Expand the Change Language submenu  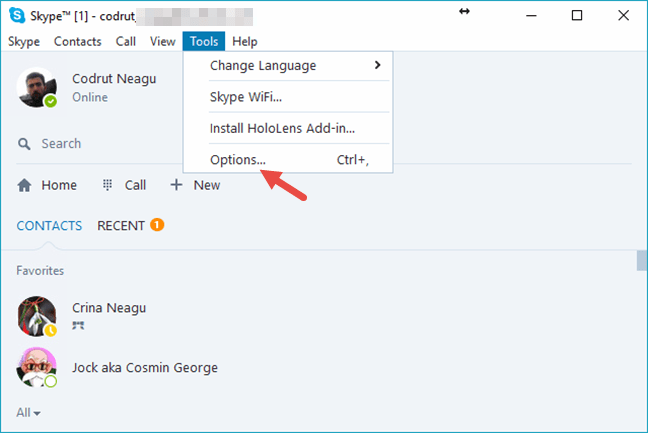click(x=288, y=66)
